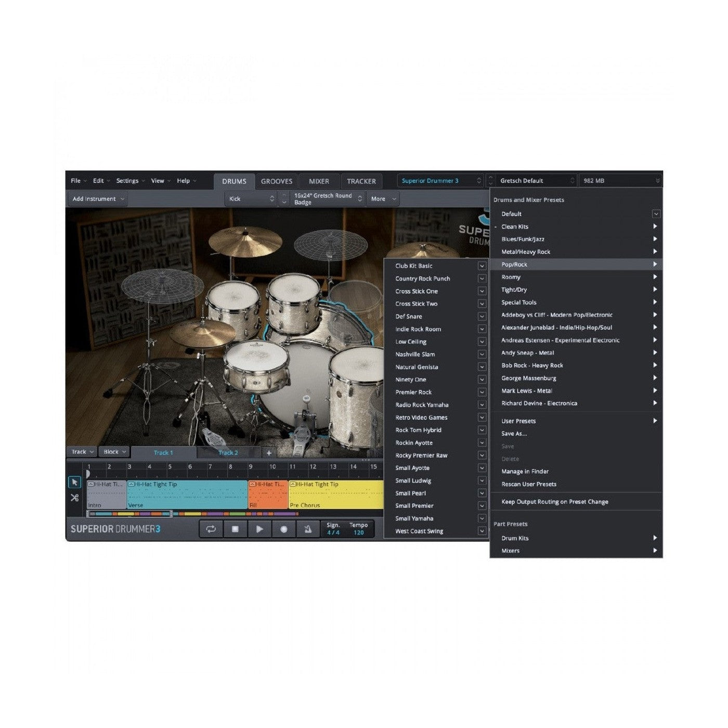Click the record button
Image resolution: width=728 pixels, height=728 pixels.
(284, 529)
